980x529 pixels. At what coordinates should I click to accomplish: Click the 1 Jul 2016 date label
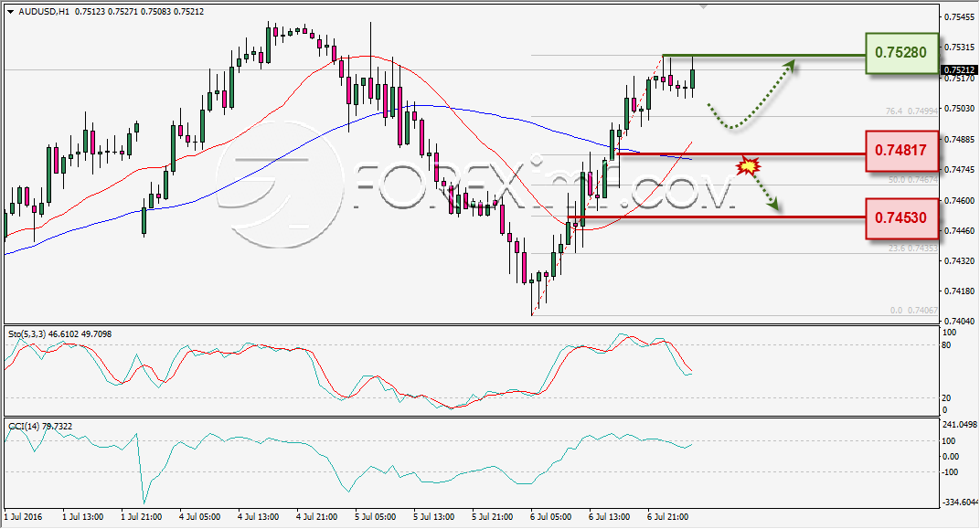coord(23,516)
